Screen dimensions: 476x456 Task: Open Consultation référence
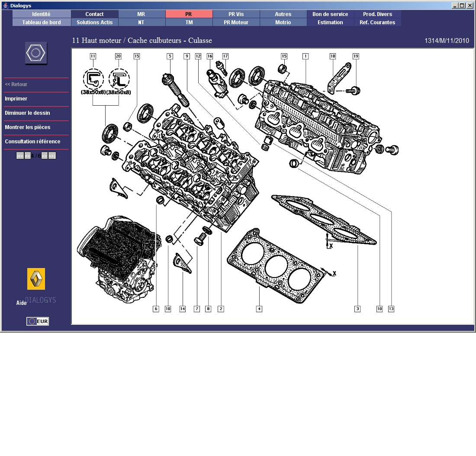(x=32, y=142)
